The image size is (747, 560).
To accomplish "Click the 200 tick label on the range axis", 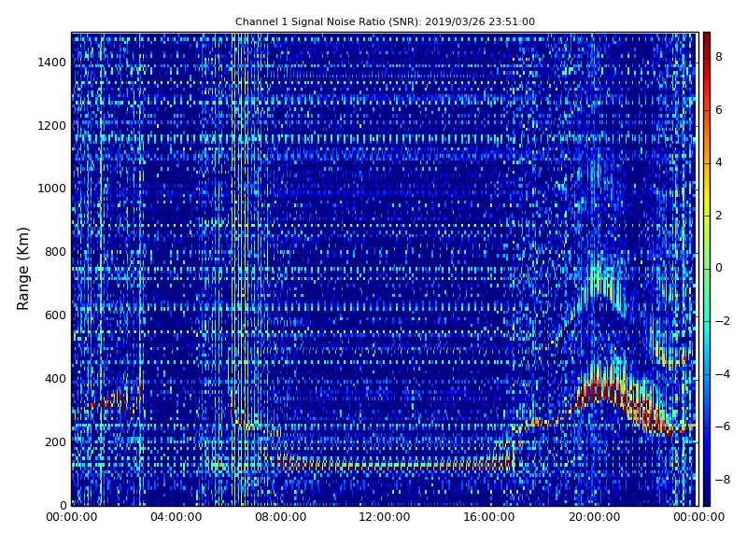I will tap(55, 441).
